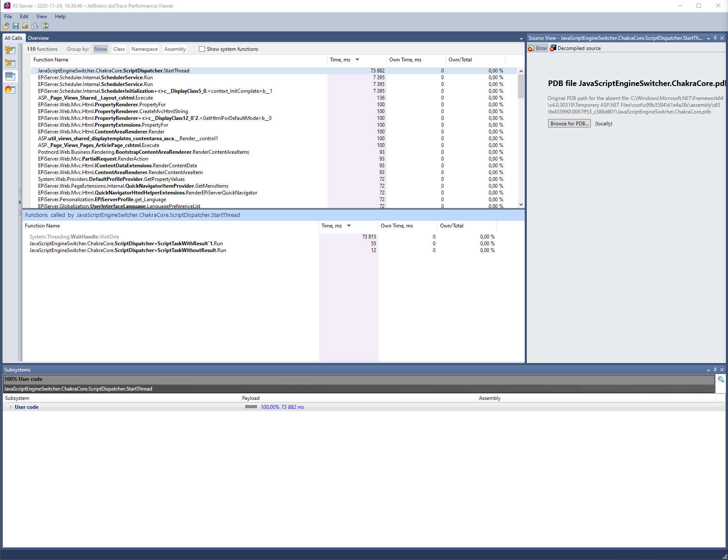Click the 100,00% payload progress bar
This screenshot has height=560, width=728.
tap(252, 407)
